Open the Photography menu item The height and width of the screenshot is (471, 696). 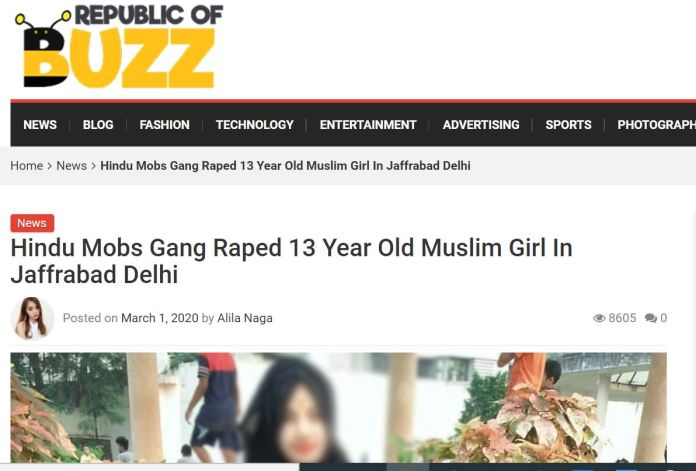pos(656,125)
